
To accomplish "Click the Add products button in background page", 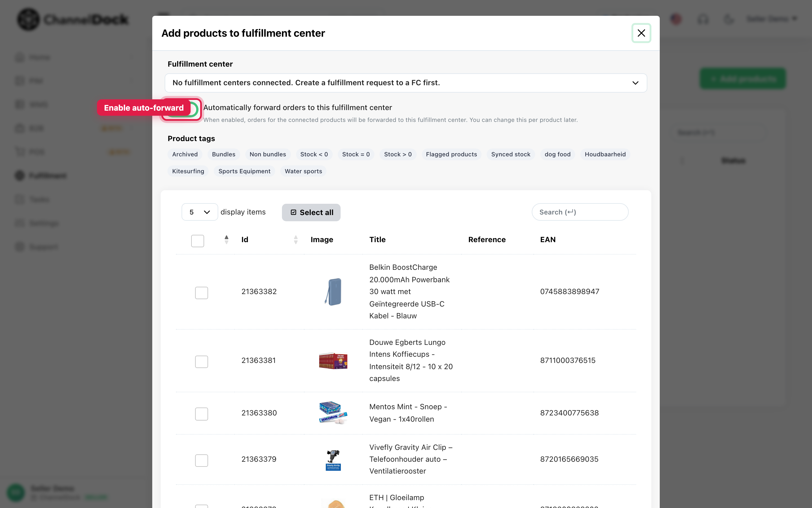I will [743, 79].
